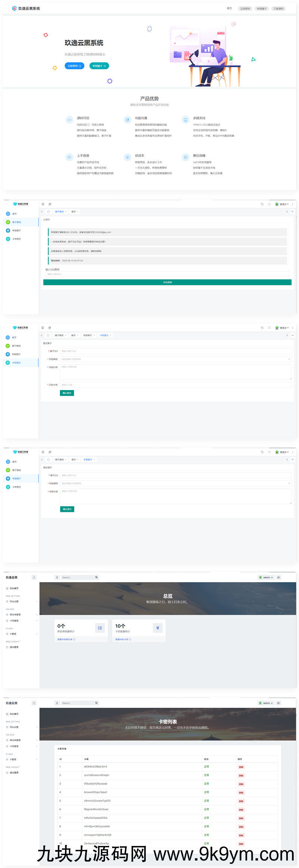Viewport: 299px width, 868px height.
Task: Click the 多端支持 device icon
Action: pyautogui.click(x=185, y=120)
